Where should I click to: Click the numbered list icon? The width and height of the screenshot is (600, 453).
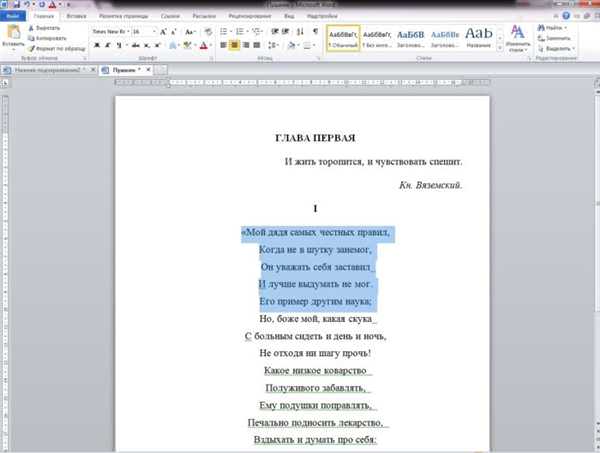[x=240, y=32]
